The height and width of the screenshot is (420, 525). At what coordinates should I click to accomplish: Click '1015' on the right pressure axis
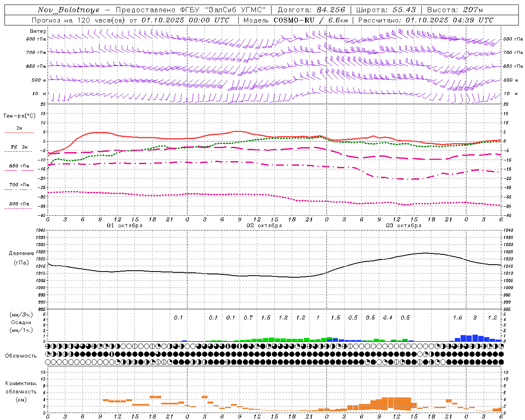click(508, 266)
